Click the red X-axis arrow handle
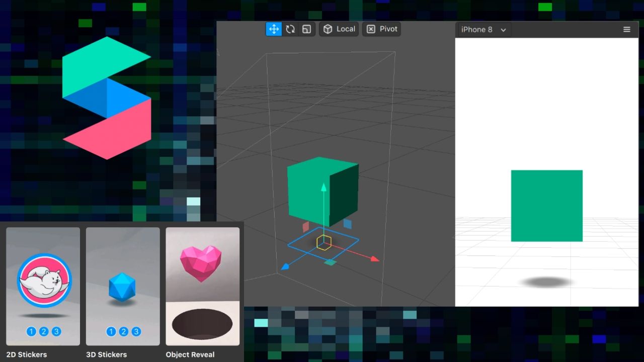The image size is (644, 362). [x=375, y=259]
